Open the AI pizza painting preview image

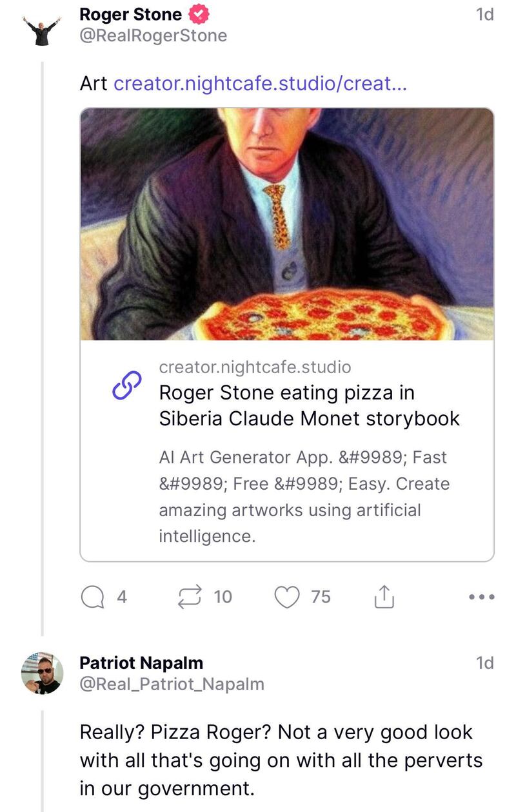287,224
